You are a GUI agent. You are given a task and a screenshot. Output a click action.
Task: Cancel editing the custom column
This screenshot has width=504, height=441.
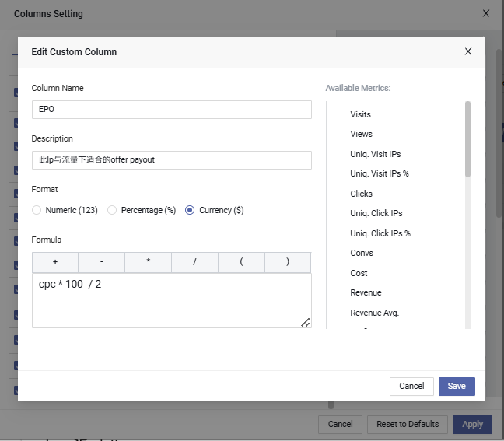coord(411,387)
